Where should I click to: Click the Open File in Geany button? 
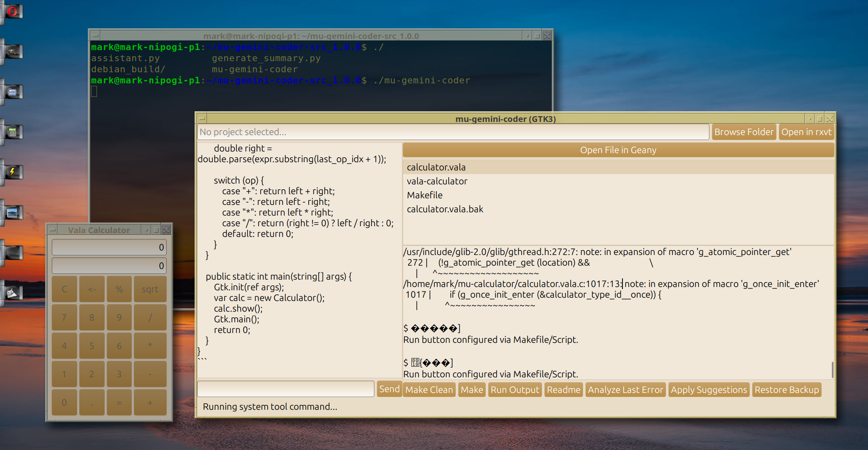pos(618,150)
